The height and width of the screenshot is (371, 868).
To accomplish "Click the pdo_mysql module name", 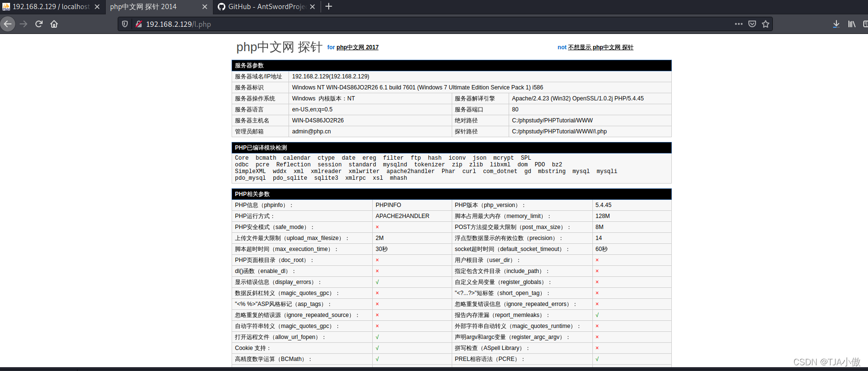I will 250,178.
